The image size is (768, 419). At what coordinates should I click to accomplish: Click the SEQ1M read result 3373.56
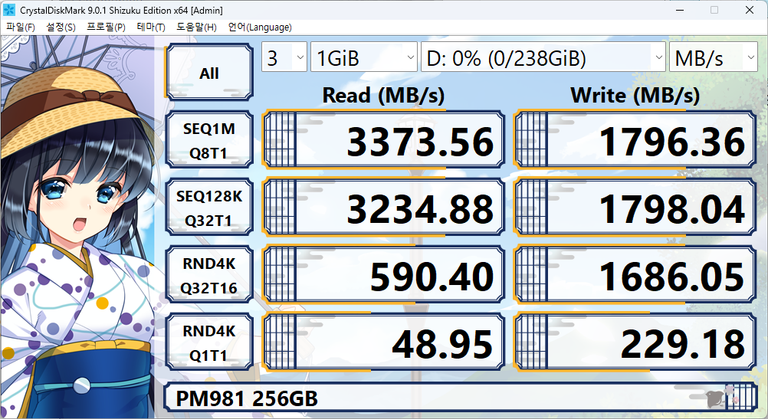[x=384, y=140]
